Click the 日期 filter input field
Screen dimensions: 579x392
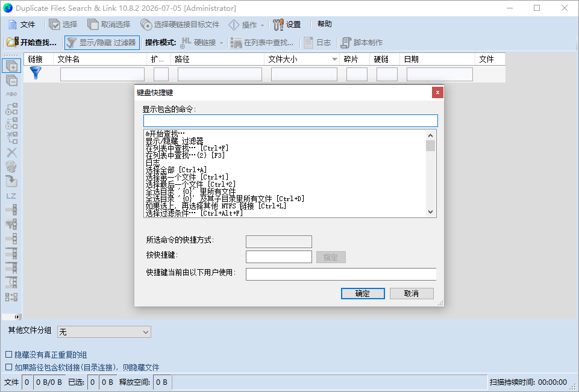point(440,74)
